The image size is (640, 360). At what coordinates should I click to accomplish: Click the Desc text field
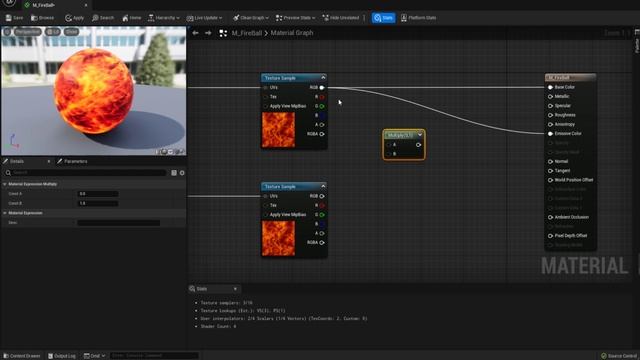[x=119, y=223]
